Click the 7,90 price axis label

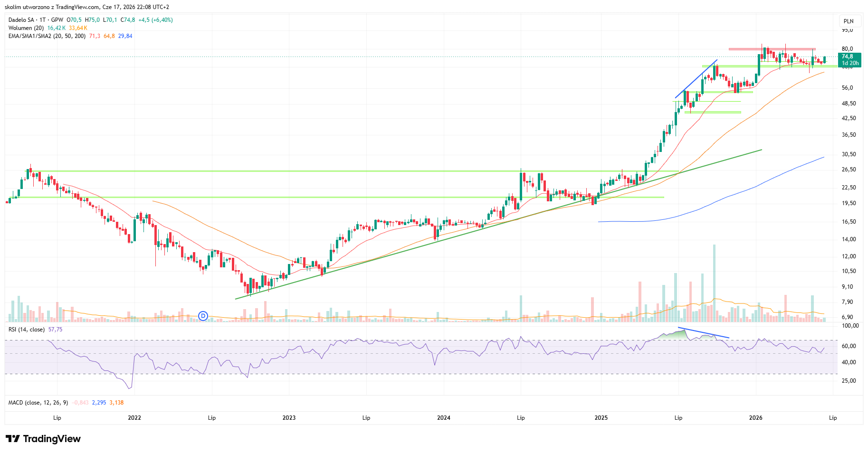(848, 302)
